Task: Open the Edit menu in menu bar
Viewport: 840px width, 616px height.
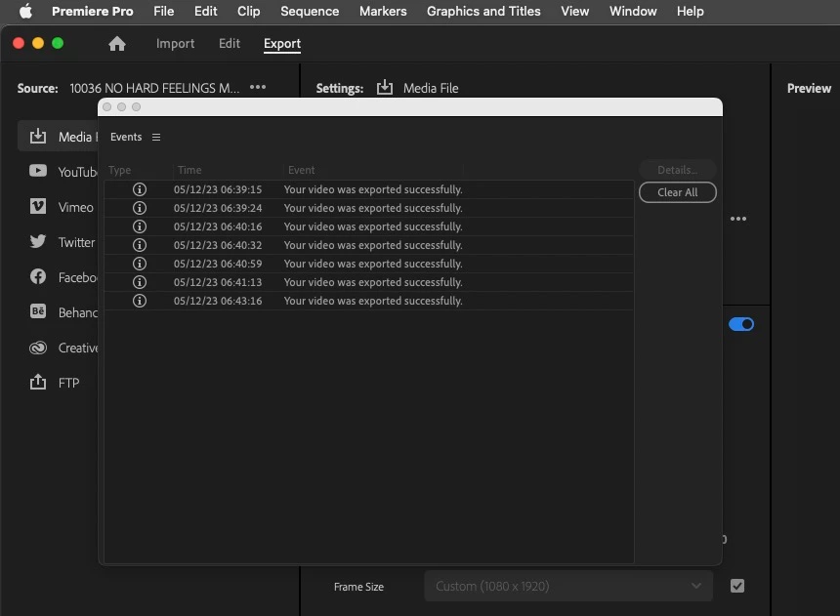Action: [205, 12]
